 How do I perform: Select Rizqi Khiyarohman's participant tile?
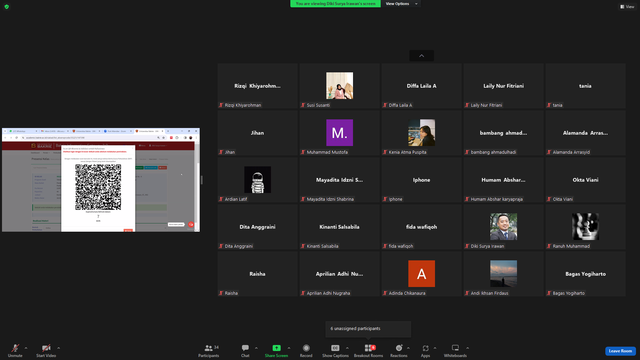(258, 86)
